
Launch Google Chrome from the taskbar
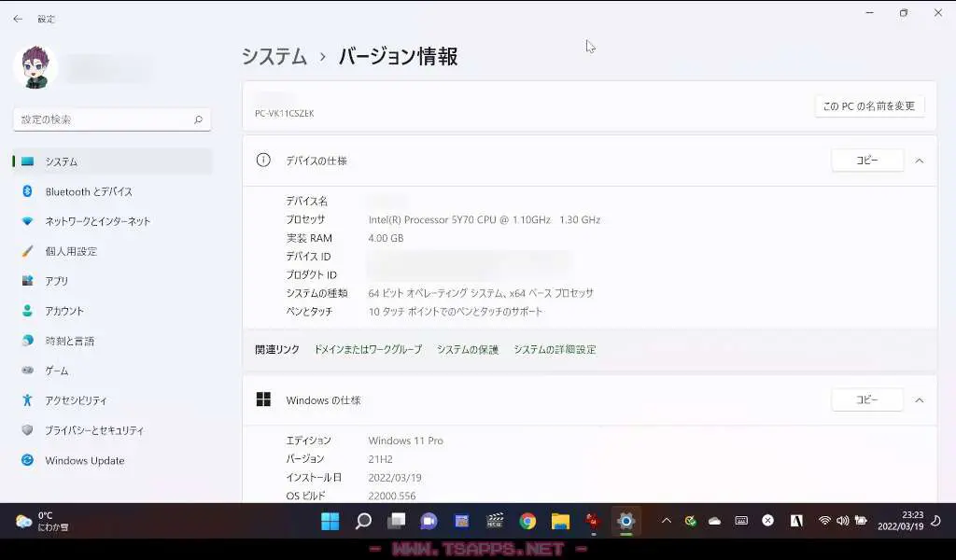pos(527,520)
